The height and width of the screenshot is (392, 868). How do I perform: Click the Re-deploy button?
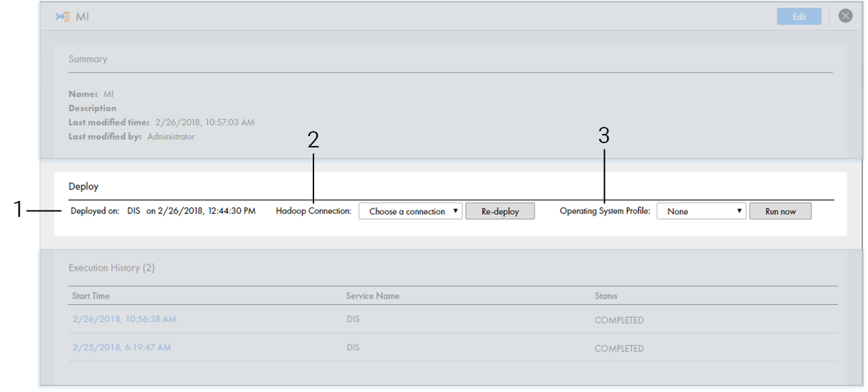click(x=500, y=211)
